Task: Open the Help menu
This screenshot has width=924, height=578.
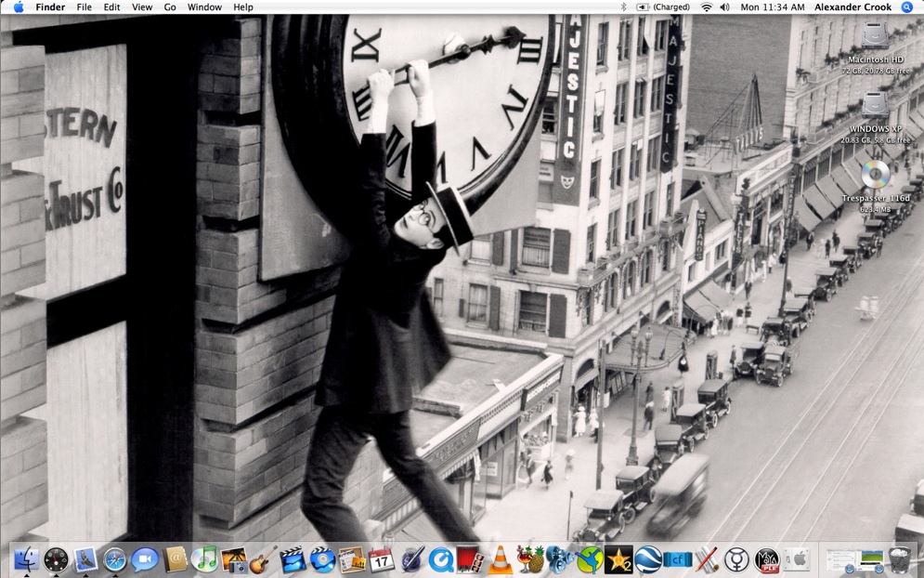Action: pyautogui.click(x=243, y=7)
